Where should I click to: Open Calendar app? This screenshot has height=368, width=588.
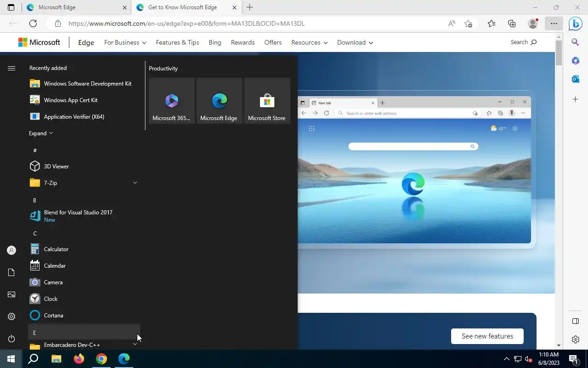click(x=84, y=266)
